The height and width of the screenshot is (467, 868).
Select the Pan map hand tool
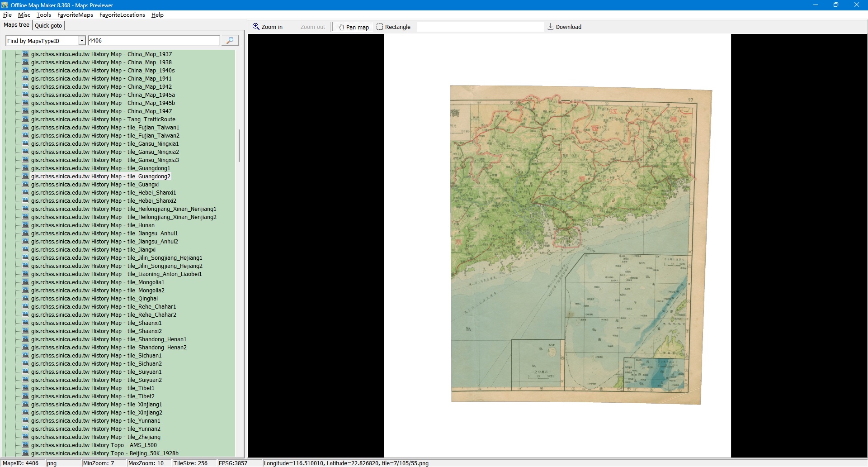354,27
